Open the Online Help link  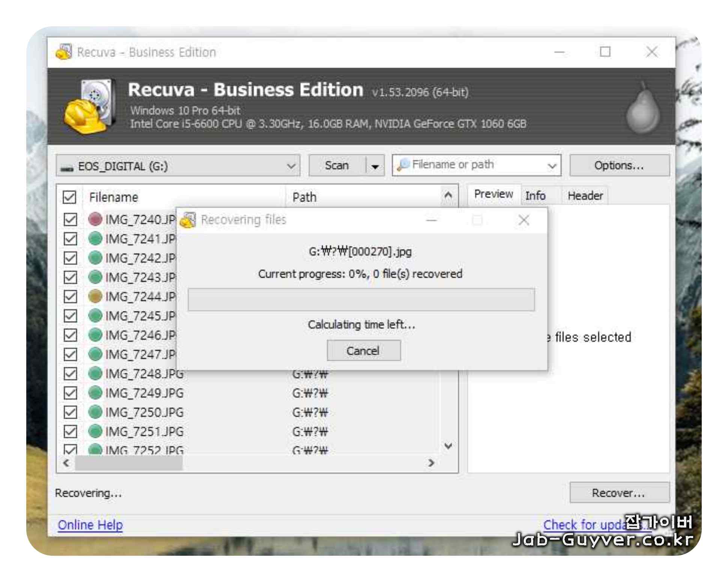[x=90, y=524]
